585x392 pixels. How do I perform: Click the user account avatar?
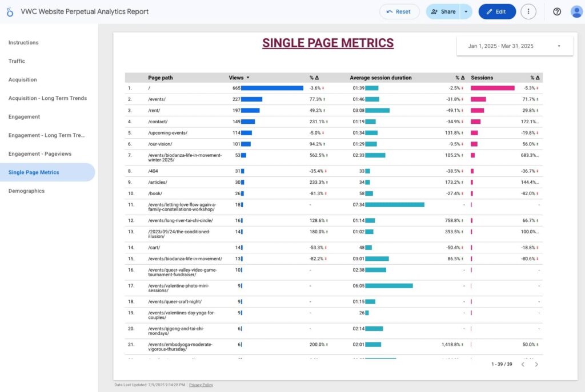tap(576, 11)
